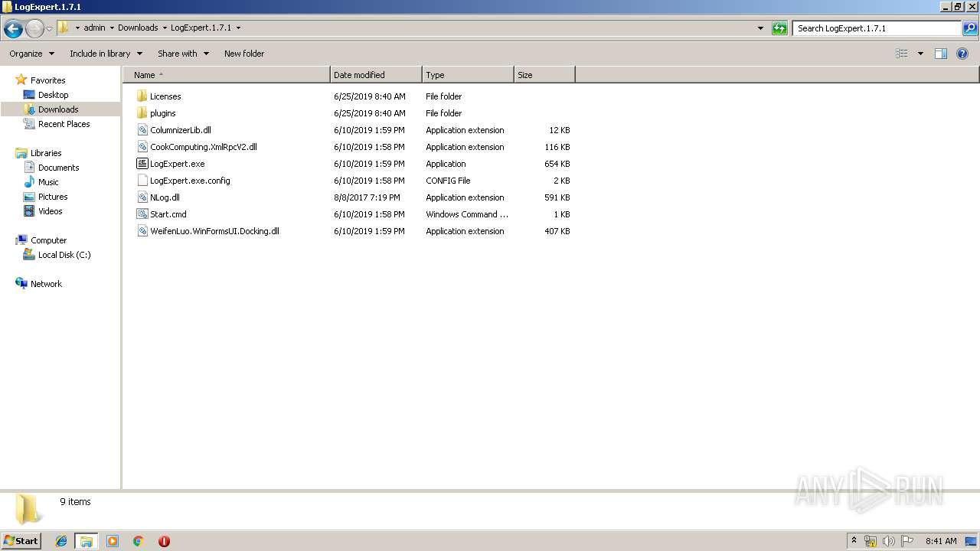Launch Windows Media Player from taskbar
The height and width of the screenshot is (551, 980).
113,541
